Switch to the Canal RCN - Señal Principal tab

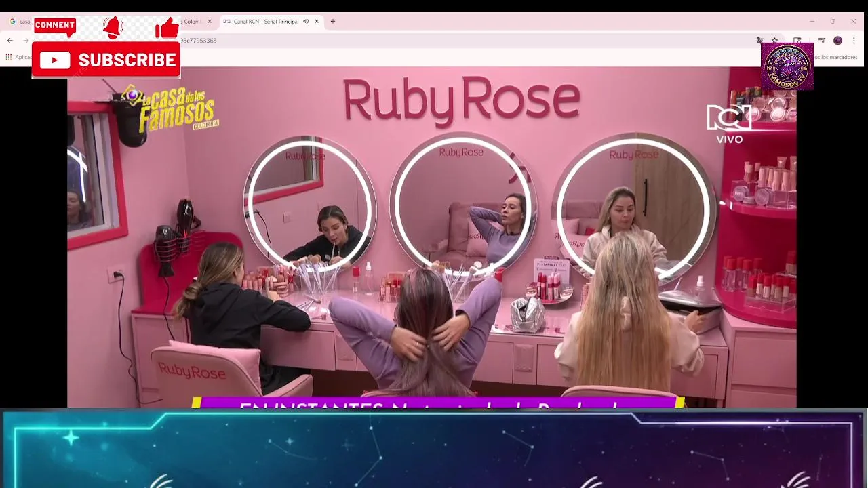(x=271, y=22)
